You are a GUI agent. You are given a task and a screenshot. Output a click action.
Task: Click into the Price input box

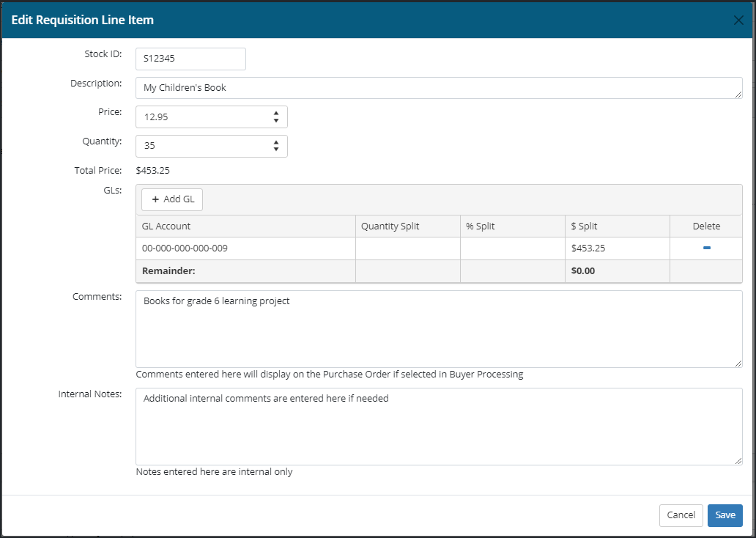(x=201, y=117)
